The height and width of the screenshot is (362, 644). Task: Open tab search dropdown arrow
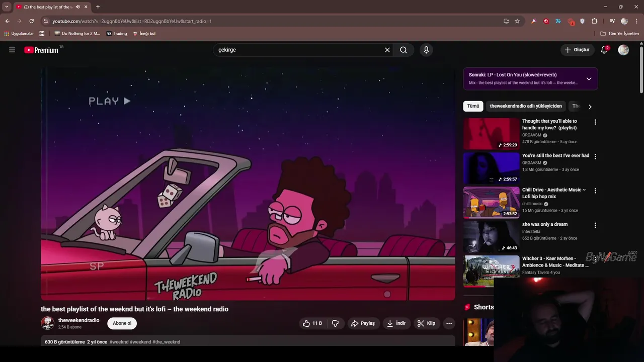(7, 7)
